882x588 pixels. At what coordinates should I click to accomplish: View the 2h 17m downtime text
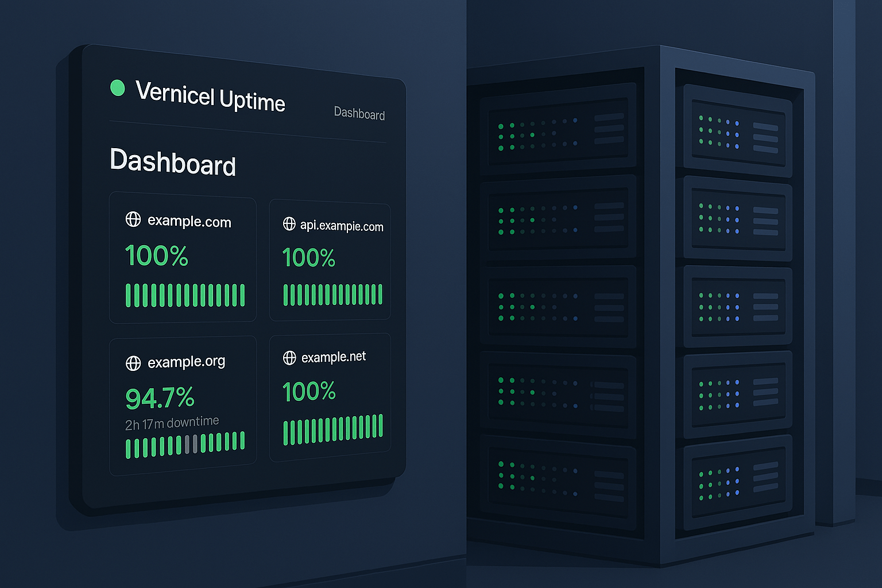point(172,423)
